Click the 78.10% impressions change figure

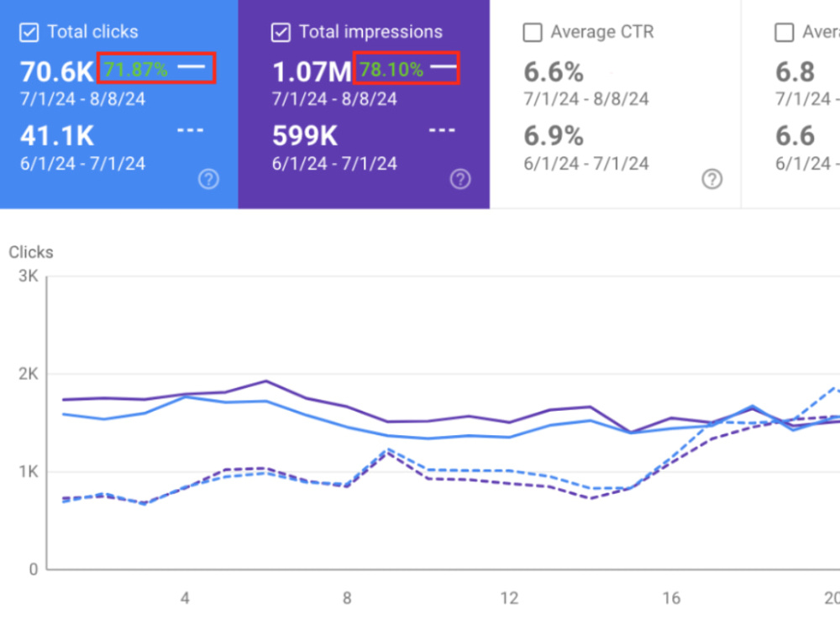[x=391, y=69]
